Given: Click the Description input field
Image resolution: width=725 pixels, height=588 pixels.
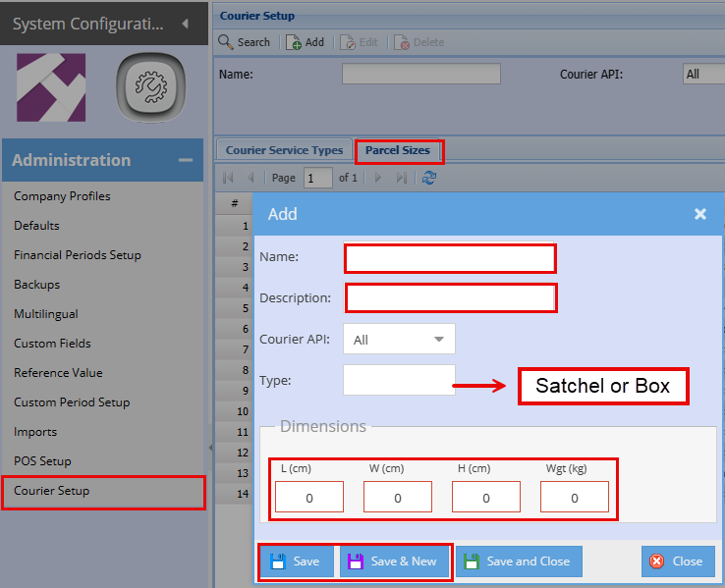Looking at the screenshot, I should click(x=450, y=297).
